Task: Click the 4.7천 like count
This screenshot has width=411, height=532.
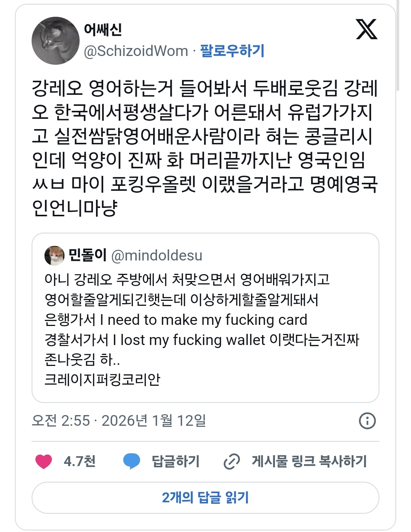Action: [x=80, y=462]
